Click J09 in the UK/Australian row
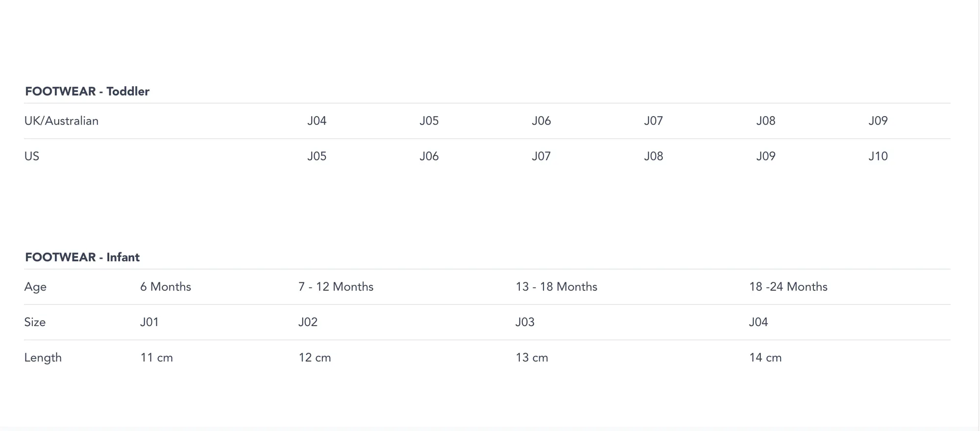Screen dimensions: 980x431 click(x=878, y=121)
